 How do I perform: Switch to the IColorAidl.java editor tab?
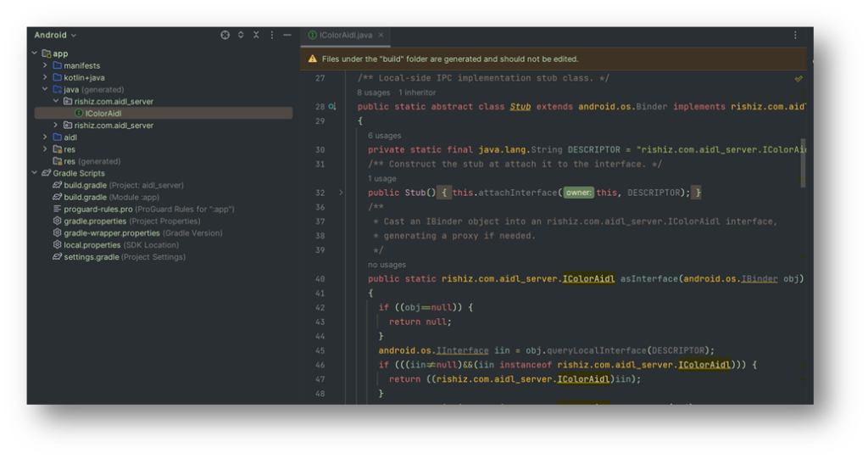click(344, 35)
